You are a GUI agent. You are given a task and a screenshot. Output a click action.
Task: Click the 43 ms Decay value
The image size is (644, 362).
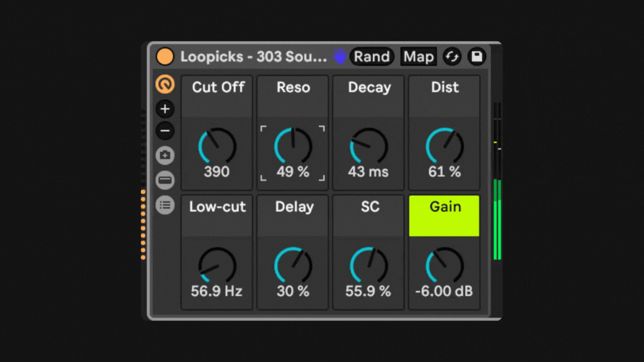point(368,172)
